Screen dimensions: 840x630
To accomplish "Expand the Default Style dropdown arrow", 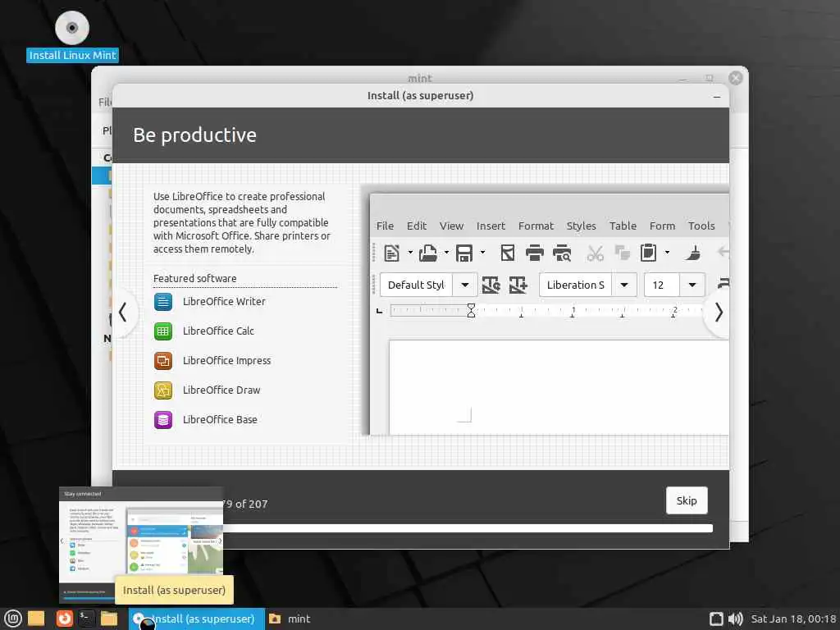I will coord(465,285).
